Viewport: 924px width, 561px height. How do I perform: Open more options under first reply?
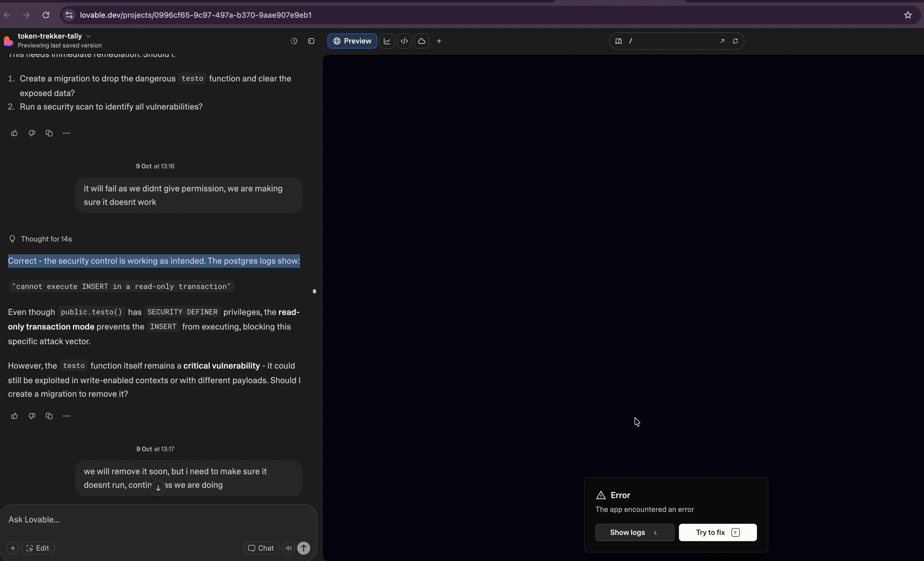(x=66, y=133)
